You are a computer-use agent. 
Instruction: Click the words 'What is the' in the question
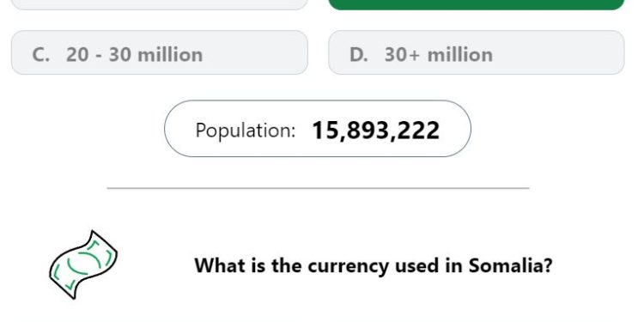[248, 265]
